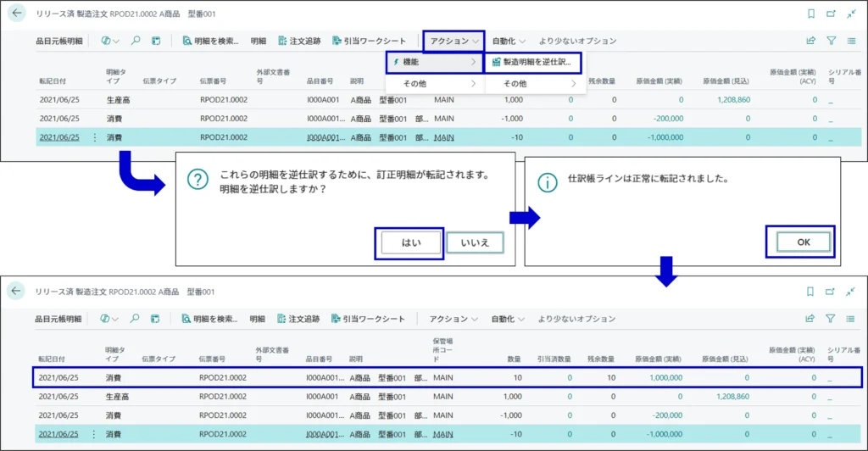This screenshot has width=868, height=451.
Task: Confirm the posted message with OK
Action: 801,242
